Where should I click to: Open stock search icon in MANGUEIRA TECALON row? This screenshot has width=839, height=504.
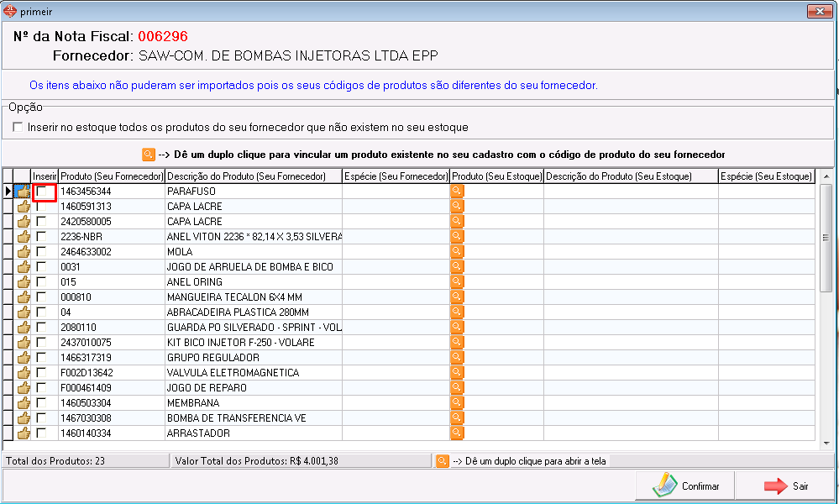pyautogui.click(x=456, y=297)
